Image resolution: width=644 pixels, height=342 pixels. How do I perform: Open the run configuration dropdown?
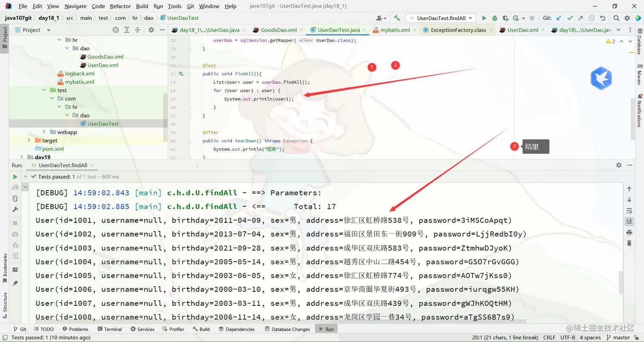pos(440,18)
